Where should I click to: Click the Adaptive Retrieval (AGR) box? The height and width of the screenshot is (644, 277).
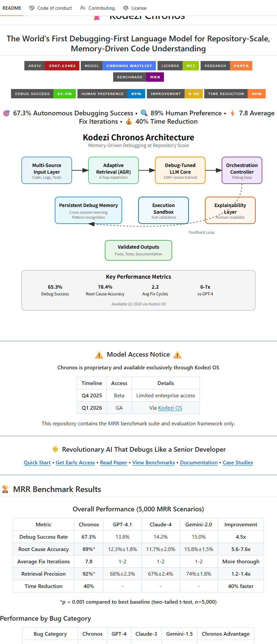click(x=113, y=170)
